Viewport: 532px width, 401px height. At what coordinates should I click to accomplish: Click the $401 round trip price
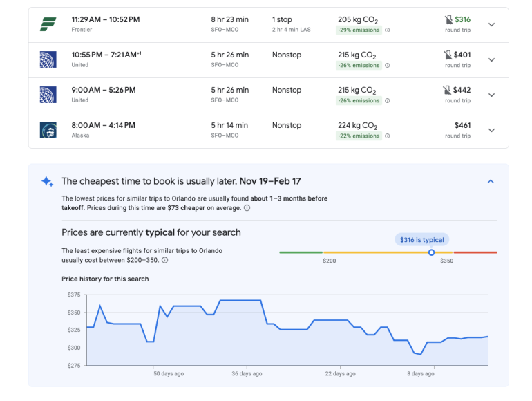[462, 55]
